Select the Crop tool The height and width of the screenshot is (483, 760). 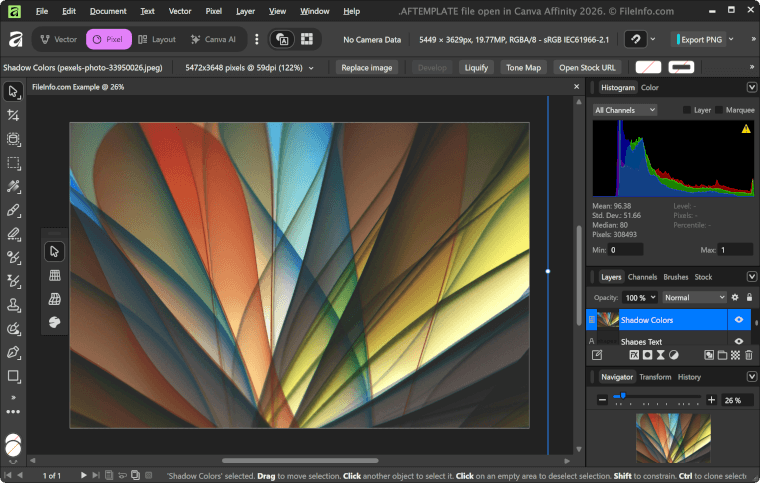point(13,115)
